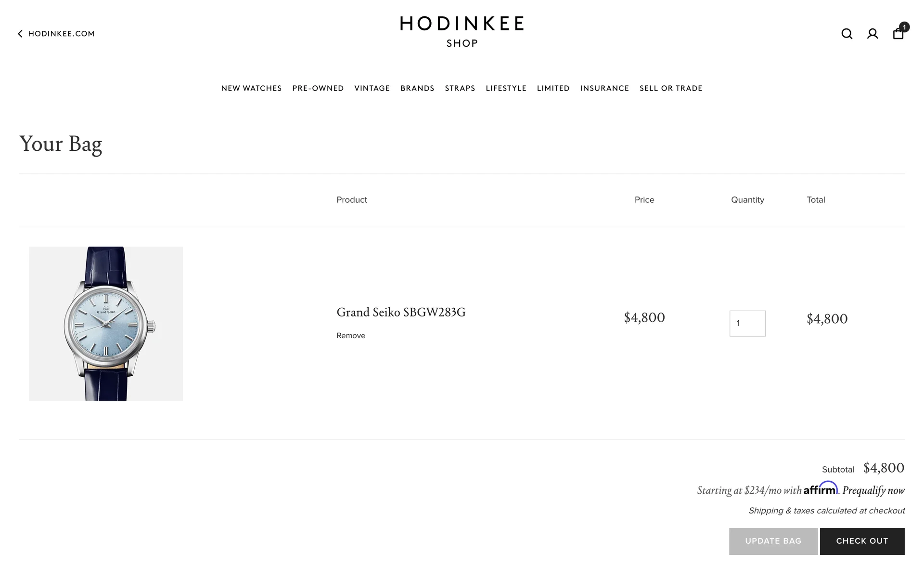This screenshot has width=924, height=578.
Task: Open the Lifestyle category
Action: click(x=506, y=88)
